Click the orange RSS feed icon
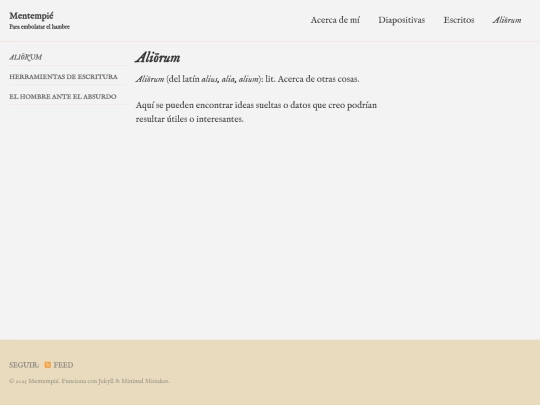The height and width of the screenshot is (405, 540). 48,365
